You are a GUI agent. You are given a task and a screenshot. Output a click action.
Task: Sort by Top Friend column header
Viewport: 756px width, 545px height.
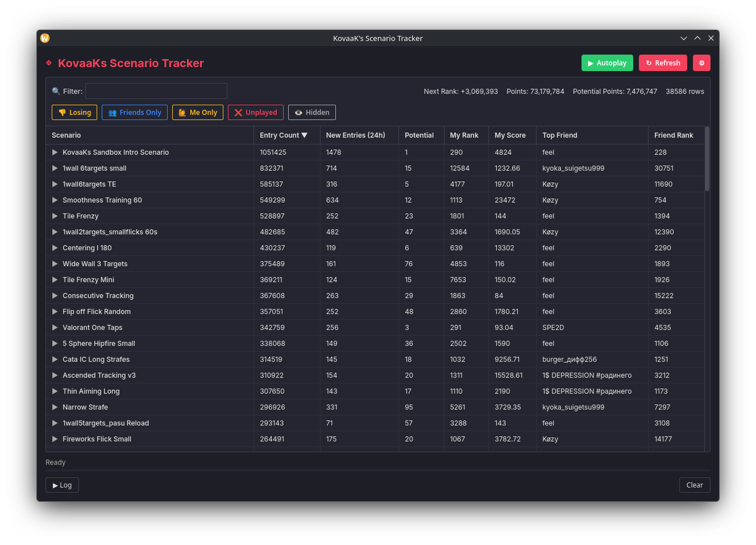pos(592,135)
